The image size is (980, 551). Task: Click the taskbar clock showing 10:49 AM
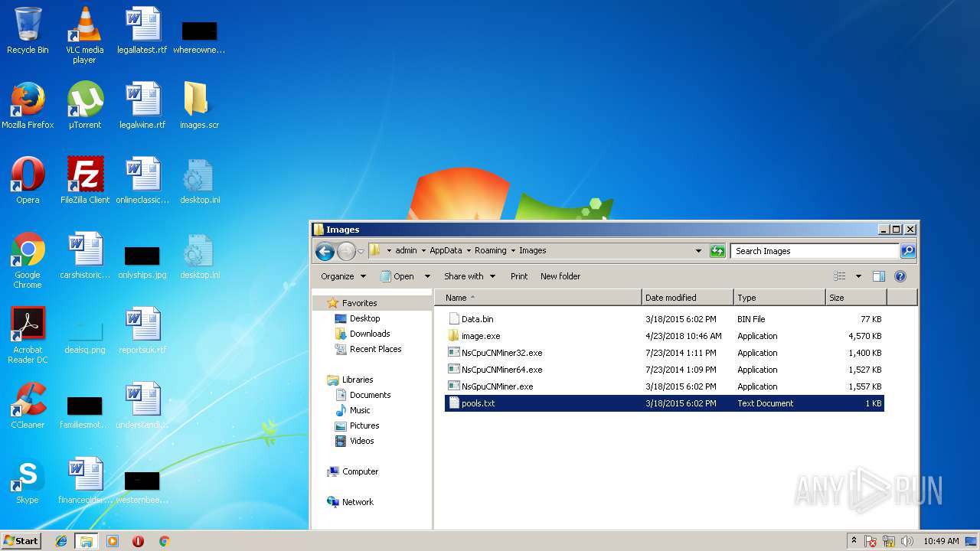(941, 541)
